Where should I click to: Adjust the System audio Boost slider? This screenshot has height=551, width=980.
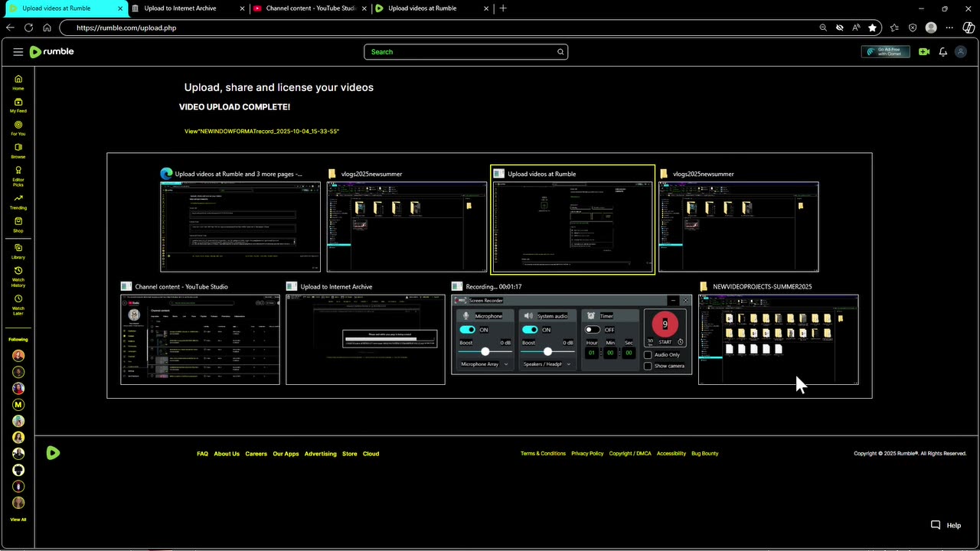pyautogui.click(x=547, y=351)
